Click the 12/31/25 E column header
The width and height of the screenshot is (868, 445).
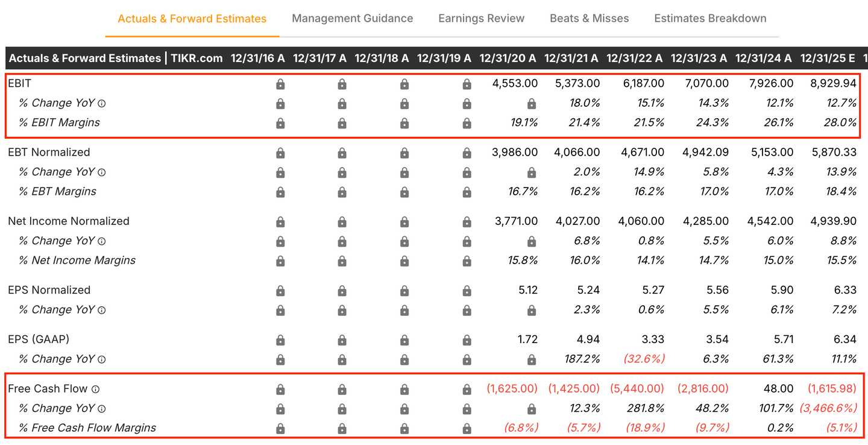(x=827, y=58)
